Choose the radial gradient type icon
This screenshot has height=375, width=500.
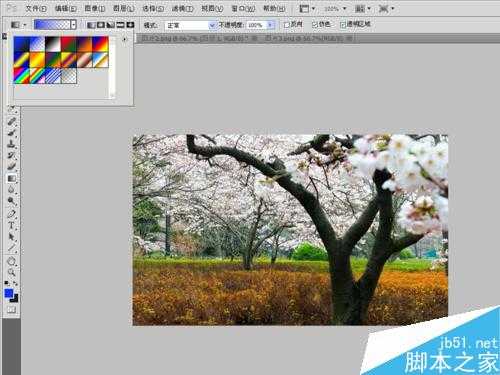(100, 25)
